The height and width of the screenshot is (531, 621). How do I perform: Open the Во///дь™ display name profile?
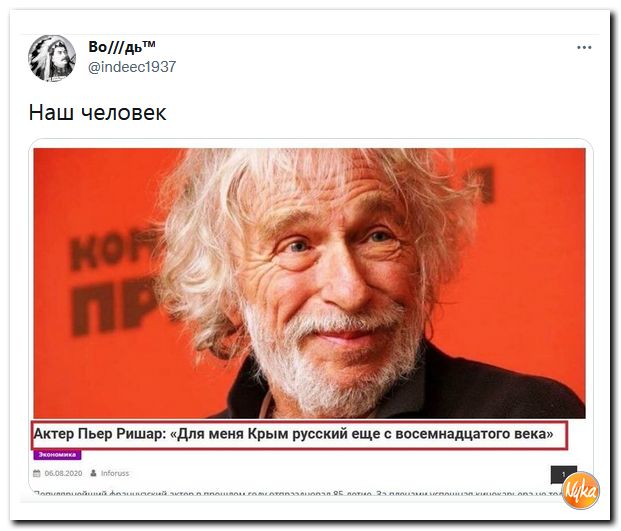[x=122, y=47]
